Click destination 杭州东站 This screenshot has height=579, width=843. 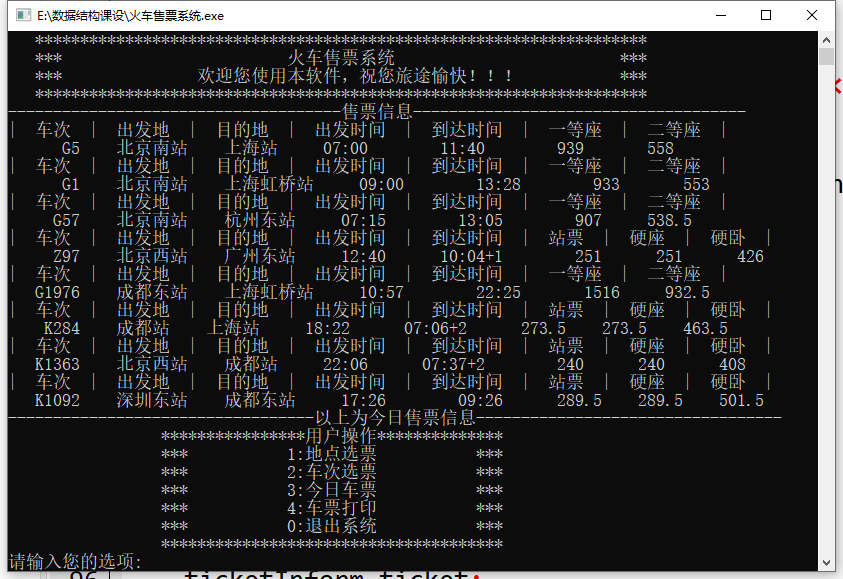click(260, 220)
